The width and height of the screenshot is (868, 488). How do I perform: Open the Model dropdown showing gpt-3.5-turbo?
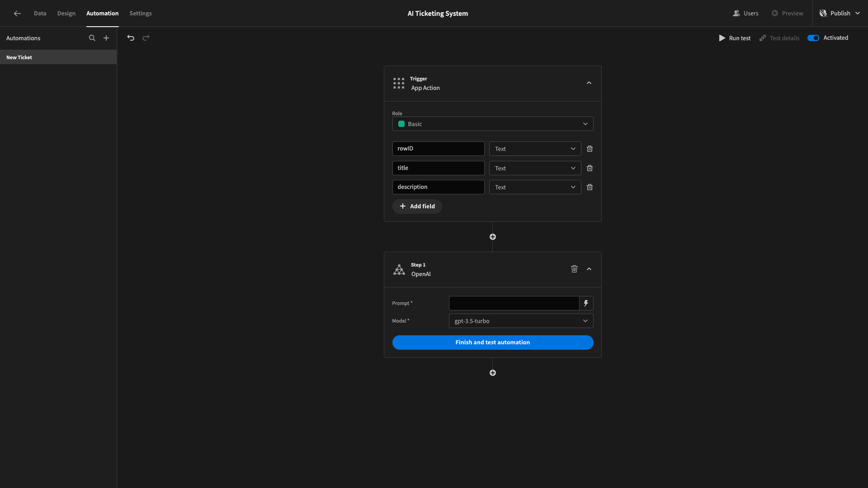click(521, 321)
